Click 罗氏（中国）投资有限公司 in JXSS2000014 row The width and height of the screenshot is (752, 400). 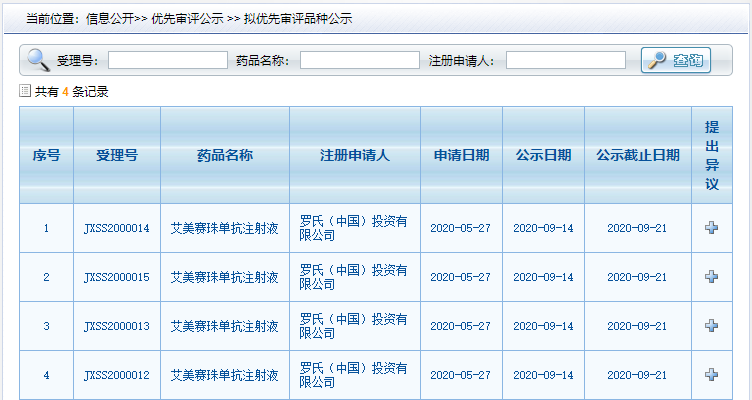click(353, 228)
